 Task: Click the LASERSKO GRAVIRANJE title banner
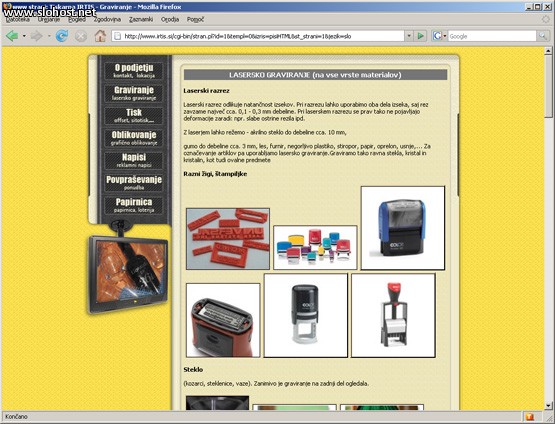click(315, 75)
